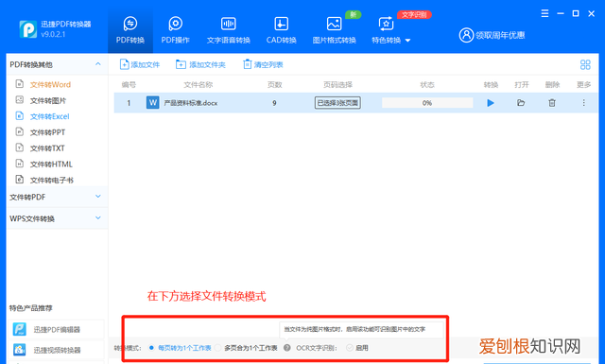
Task: Click the 文件转电子书 ebook icon
Action: [19, 179]
